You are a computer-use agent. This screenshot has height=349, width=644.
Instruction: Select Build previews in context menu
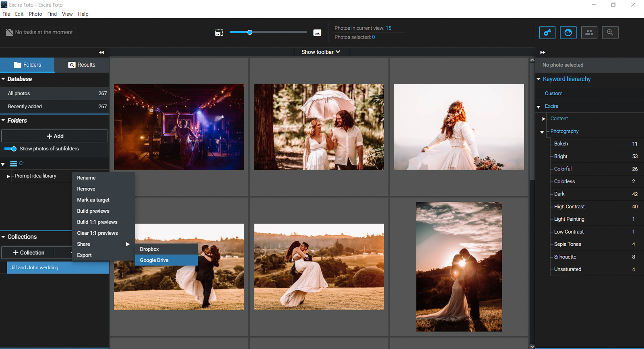[x=93, y=211]
